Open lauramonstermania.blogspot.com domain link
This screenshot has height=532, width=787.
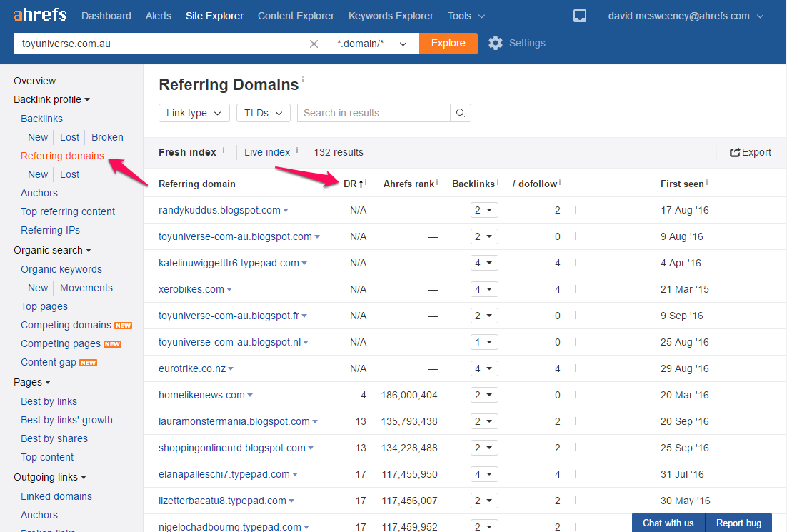pyautogui.click(x=234, y=421)
